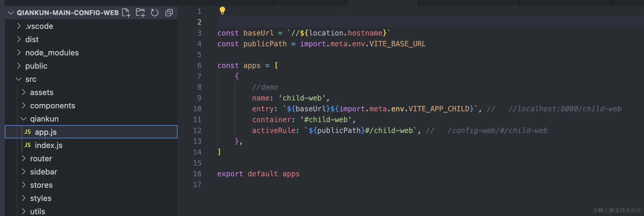
Task: Click the QIANKUN-MAIN-CONFIG-WEB project title
Action: 68,13
